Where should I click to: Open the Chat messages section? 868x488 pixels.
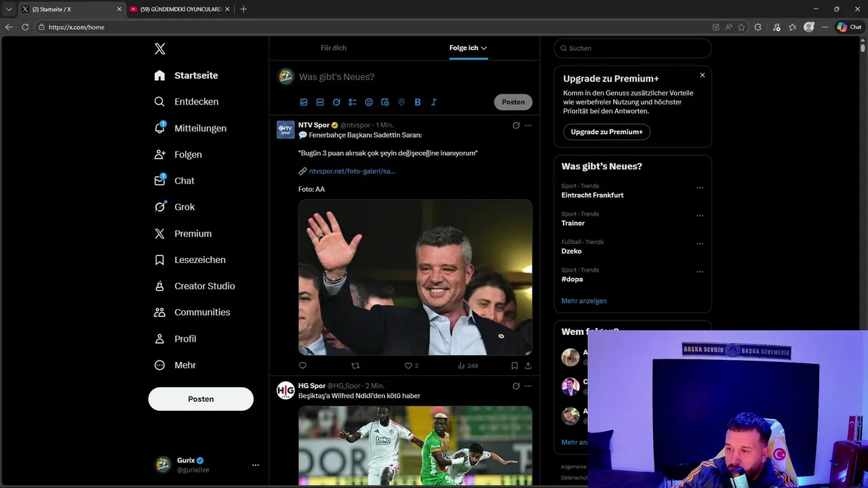tap(174, 181)
